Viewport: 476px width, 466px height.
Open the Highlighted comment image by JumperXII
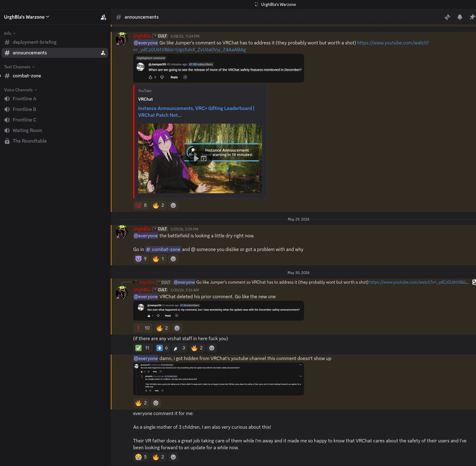click(219, 68)
